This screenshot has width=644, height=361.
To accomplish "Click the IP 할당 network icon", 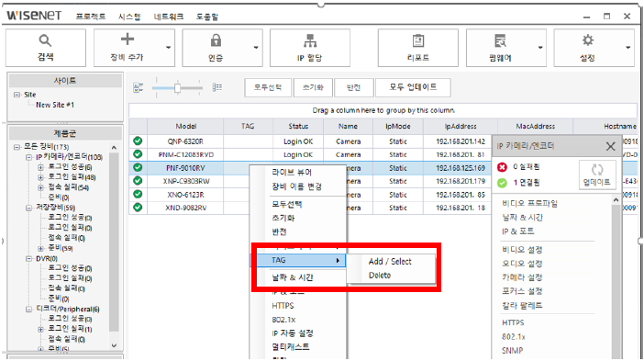I will [x=310, y=40].
